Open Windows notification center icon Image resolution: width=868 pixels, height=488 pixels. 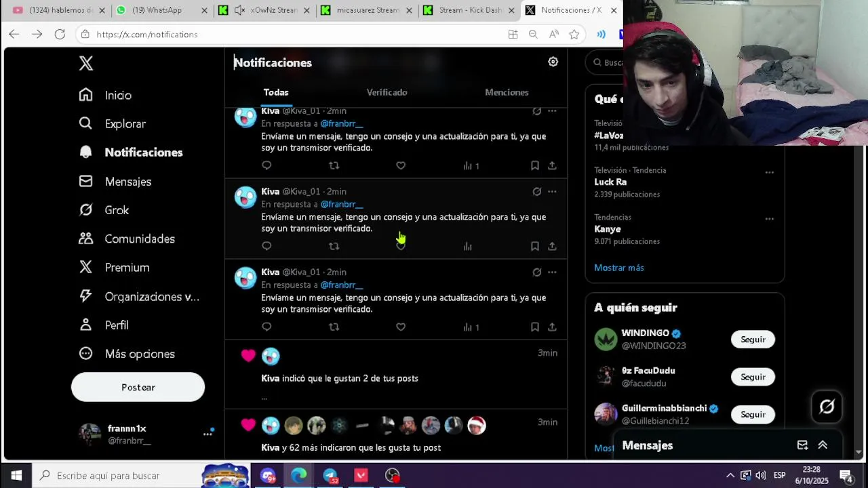846,476
